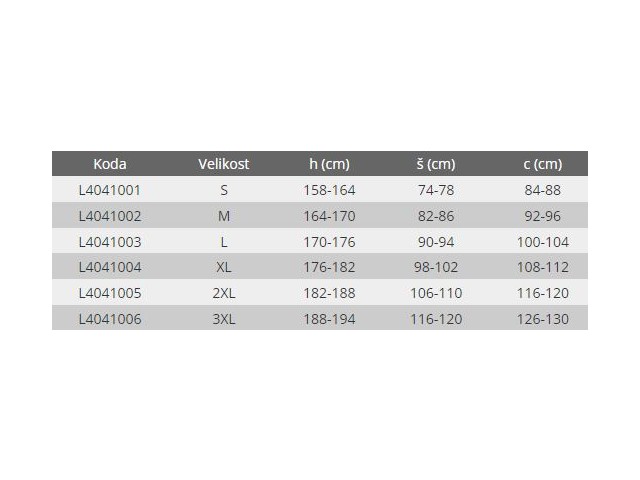
Task: Select product code L4041001
Action: click(110, 190)
